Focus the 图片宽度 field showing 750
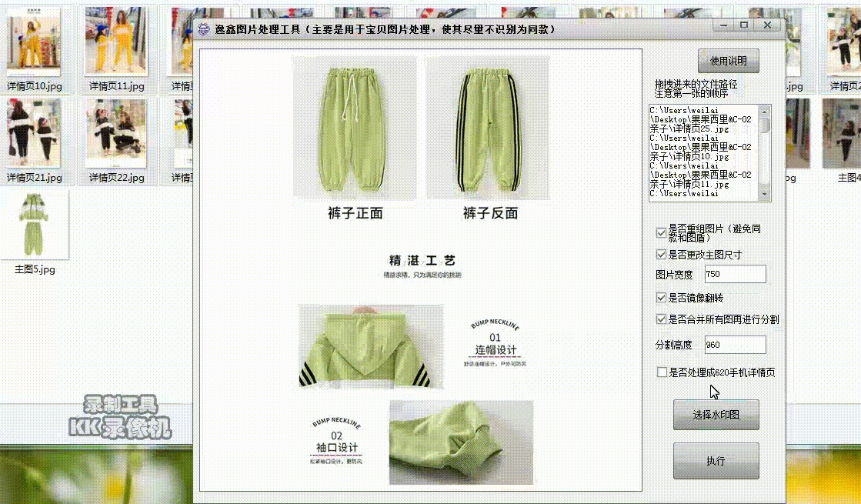 [x=736, y=274]
